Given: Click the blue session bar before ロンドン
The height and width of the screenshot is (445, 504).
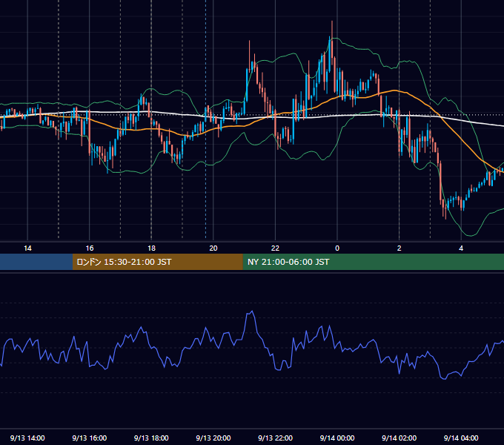Looking at the screenshot, I should [x=36, y=262].
